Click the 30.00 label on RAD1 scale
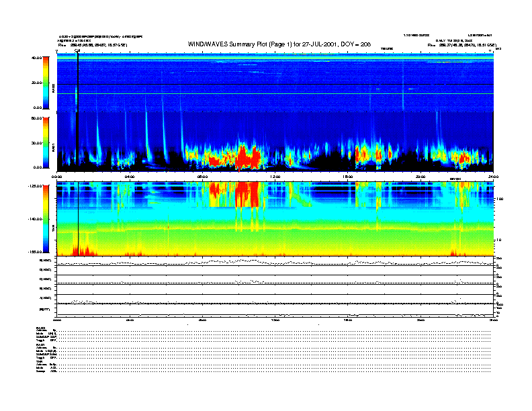 [x=36, y=143]
